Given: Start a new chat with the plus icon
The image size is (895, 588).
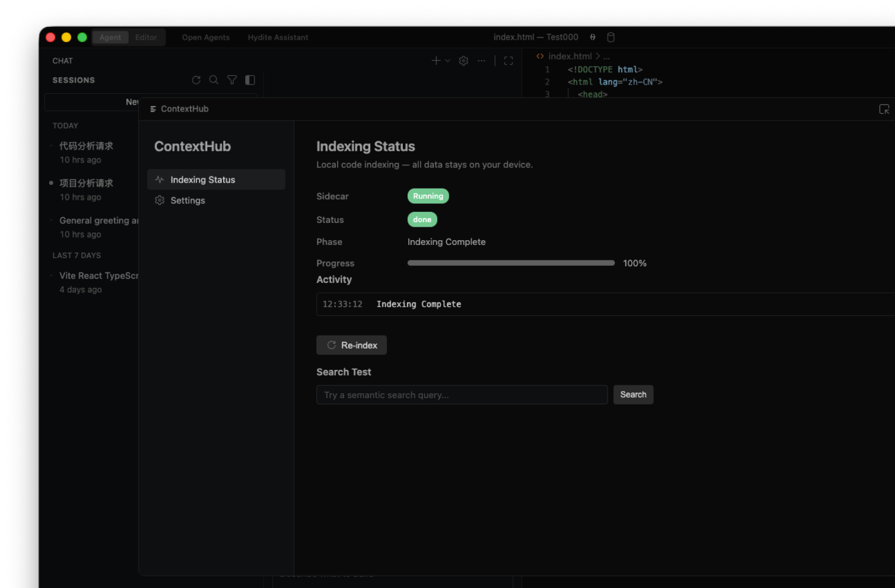Looking at the screenshot, I should [x=435, y=61].
